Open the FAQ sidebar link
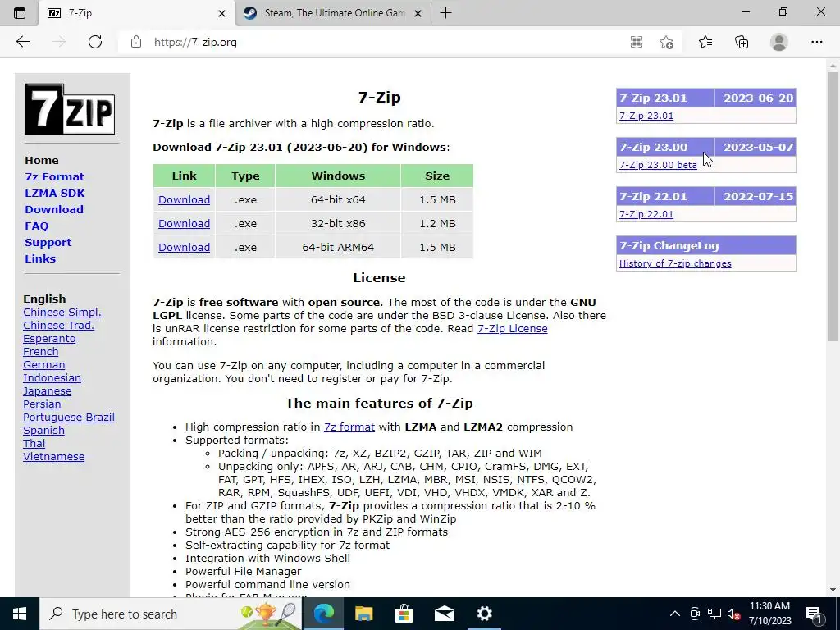The height and width of the screenshot is (630, 840). coord(36,226)
